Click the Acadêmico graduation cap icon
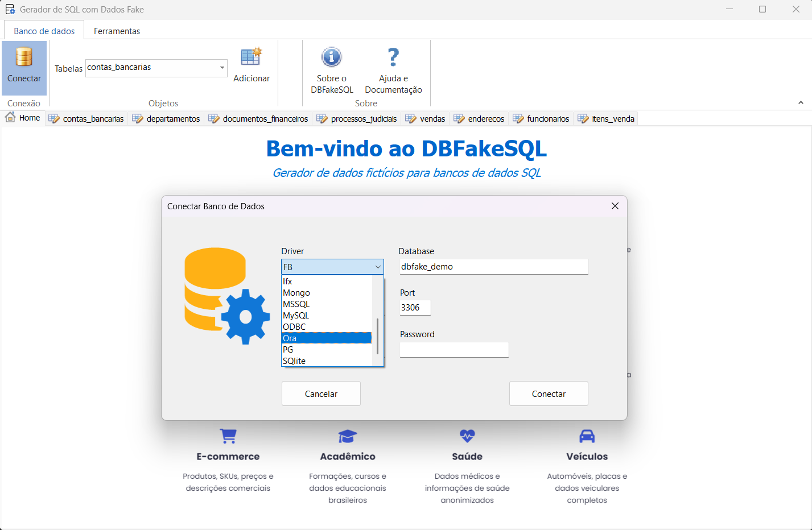Image resolution: width=812 pixels, height=530 pixels. click(x=348, y=436)
